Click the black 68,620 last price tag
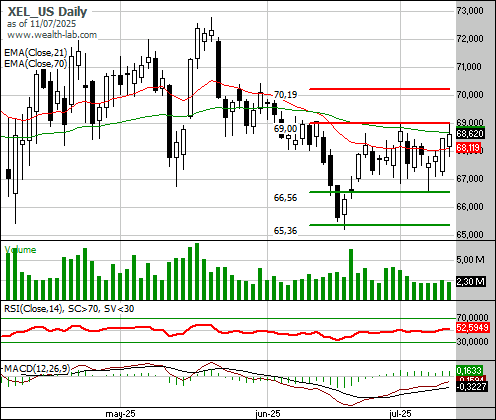Viewport: 496px width, 420px height. click(x=470, y=134)
